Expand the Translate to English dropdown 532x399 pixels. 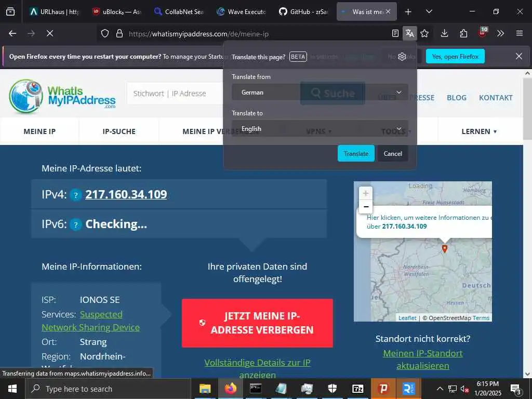click(320, 129)
